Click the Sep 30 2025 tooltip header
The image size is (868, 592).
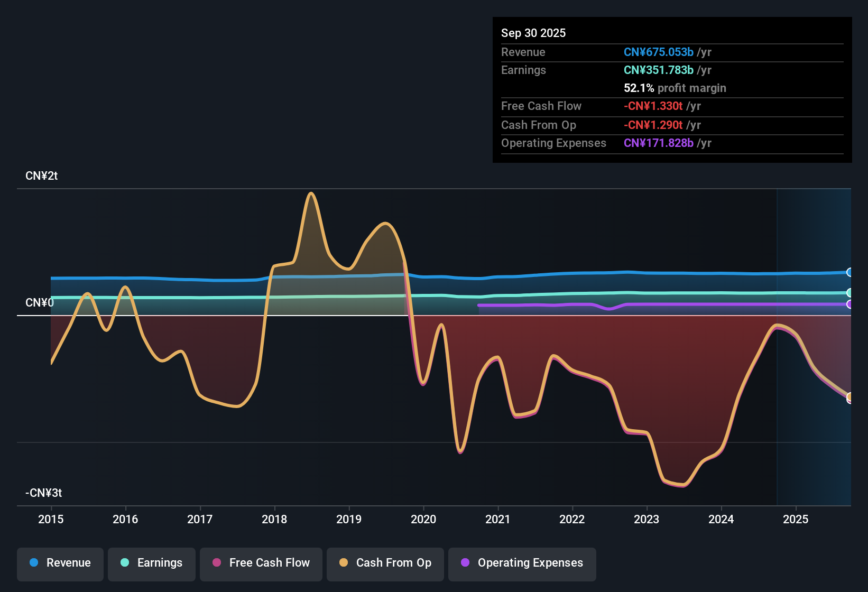tap(533, 33)
